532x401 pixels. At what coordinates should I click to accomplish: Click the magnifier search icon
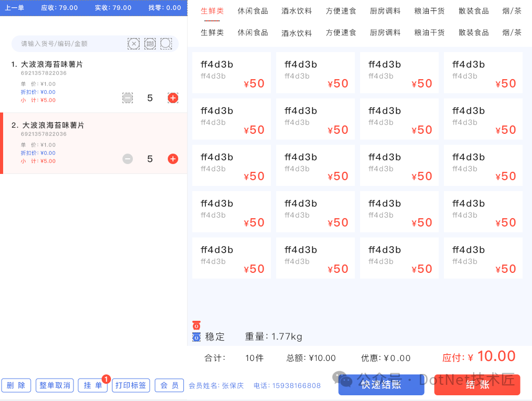coord(166,44)
